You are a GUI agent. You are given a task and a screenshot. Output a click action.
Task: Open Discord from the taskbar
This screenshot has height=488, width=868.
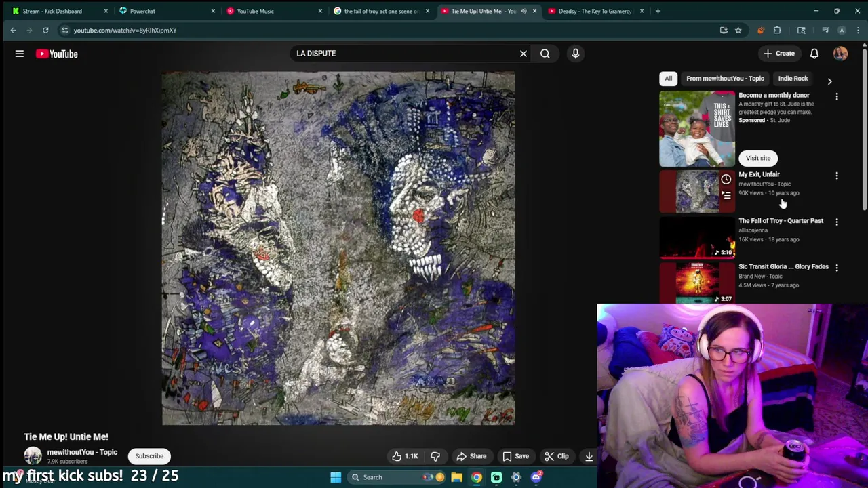[536, 477]
